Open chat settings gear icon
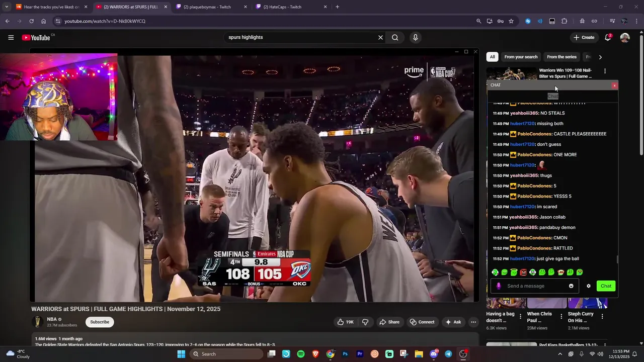The height and width of the screenshot is (362, 644). pyautogui.click(x=588, y=286)
